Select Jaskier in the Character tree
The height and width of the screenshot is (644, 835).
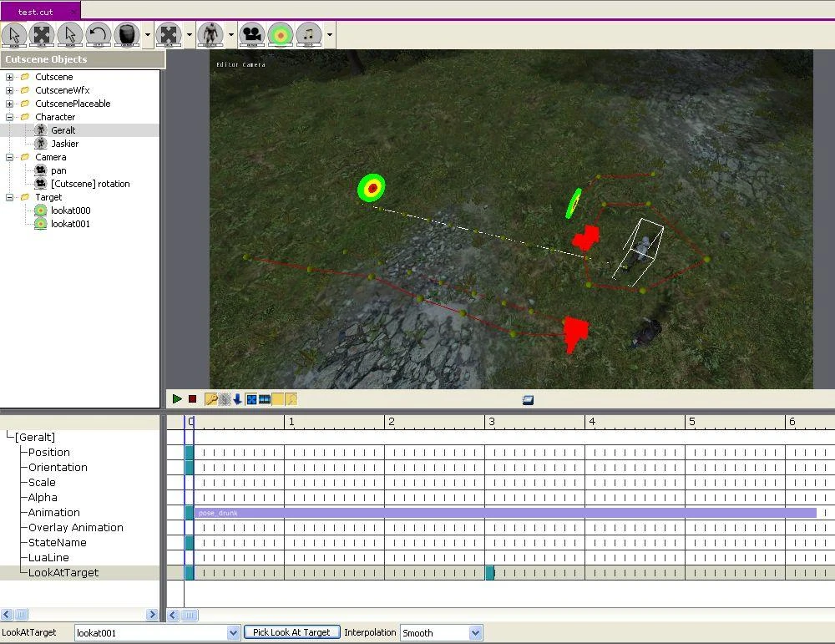pyautogui.click(x=64, y=144)
